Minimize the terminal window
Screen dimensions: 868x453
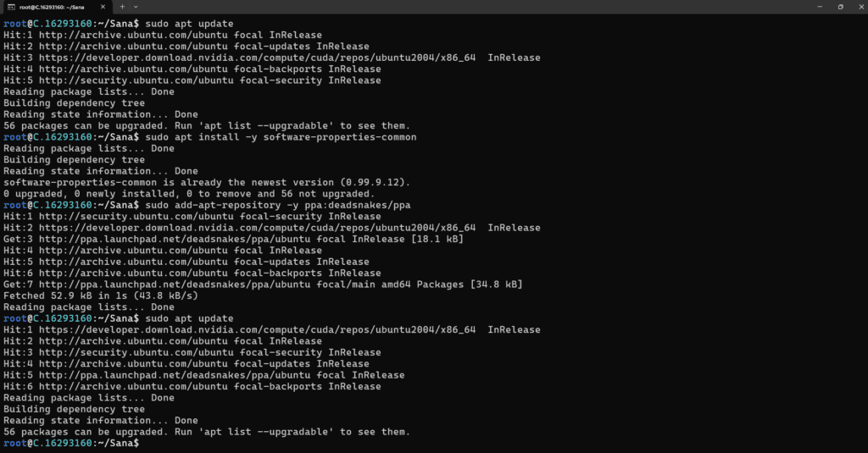[820, 7]
